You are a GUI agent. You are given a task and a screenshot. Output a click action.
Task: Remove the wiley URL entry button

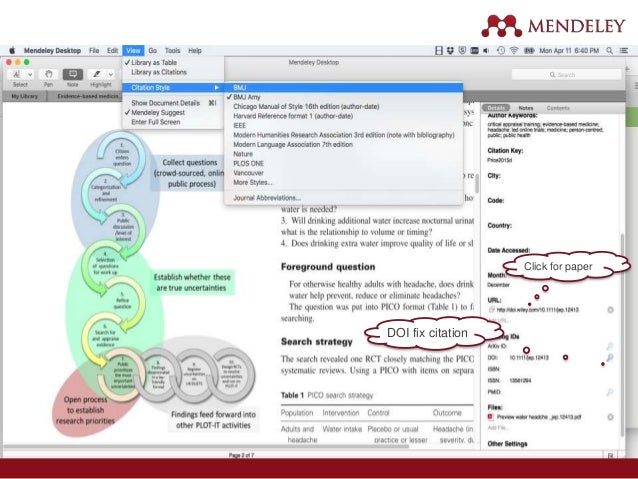point(610,310)
